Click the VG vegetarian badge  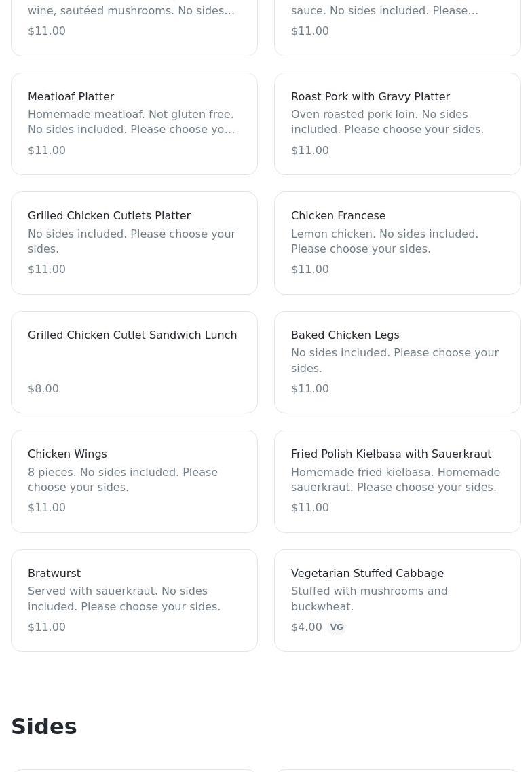(x=337, y=627)
